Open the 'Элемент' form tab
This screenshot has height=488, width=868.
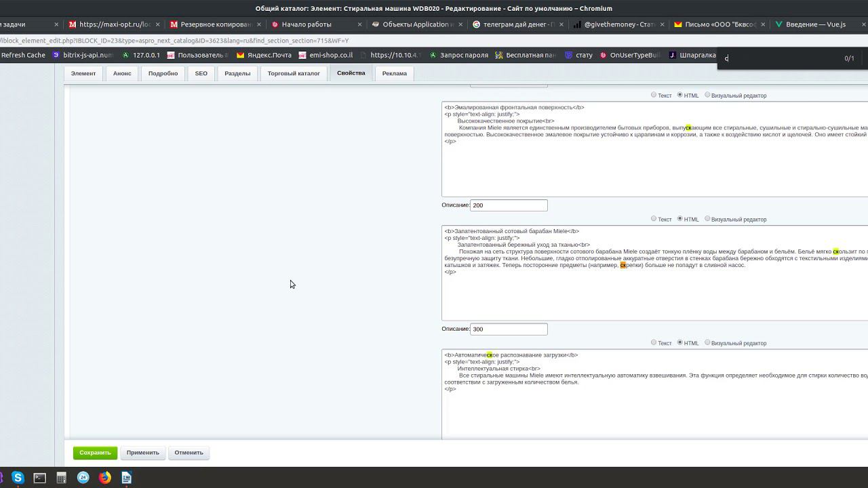[83, 73]
